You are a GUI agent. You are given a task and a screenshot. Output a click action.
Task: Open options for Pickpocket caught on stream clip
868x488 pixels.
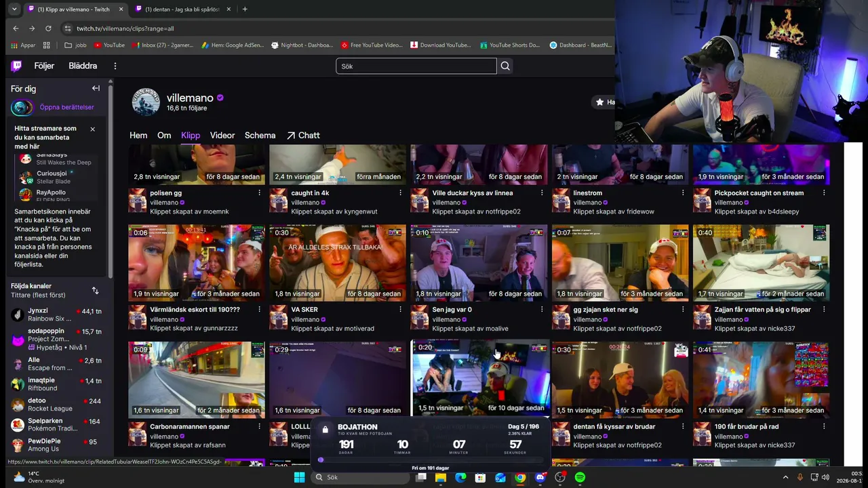(x=824, y=193)
